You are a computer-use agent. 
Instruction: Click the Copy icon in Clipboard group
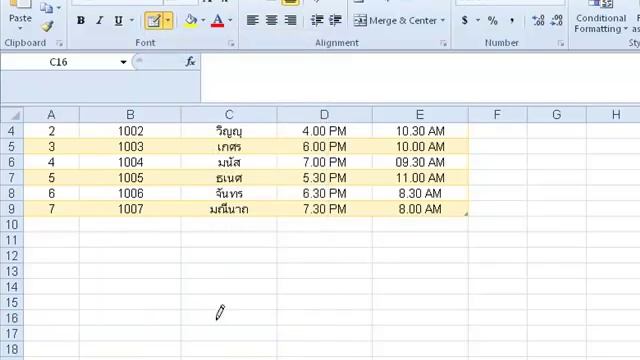click(x=47, y=8)
